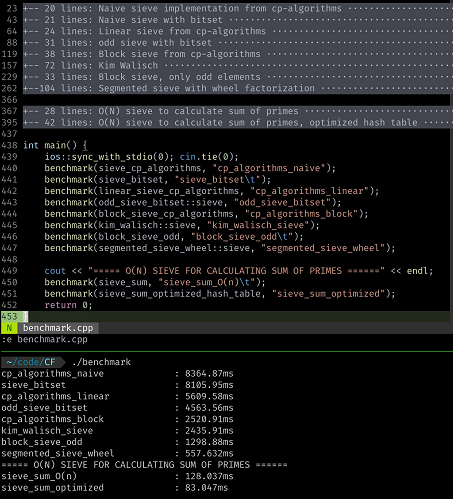453x499 pixels.
Task: Select the benchmark.cpp buffer tab
Action: (58, 328)
